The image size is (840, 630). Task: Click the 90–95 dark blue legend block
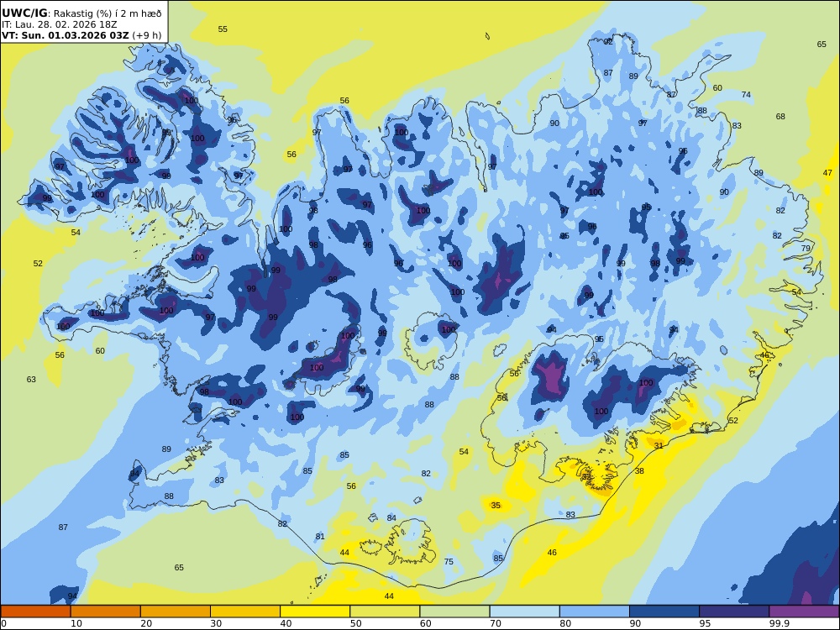pos(664,612)
